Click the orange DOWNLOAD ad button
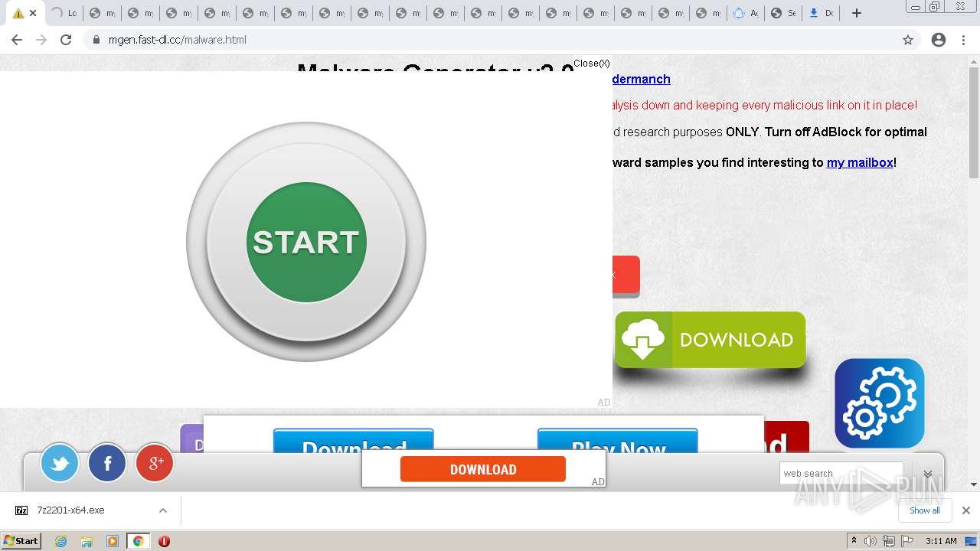This screenshot has height=551, width=980. tap(483, 469)
